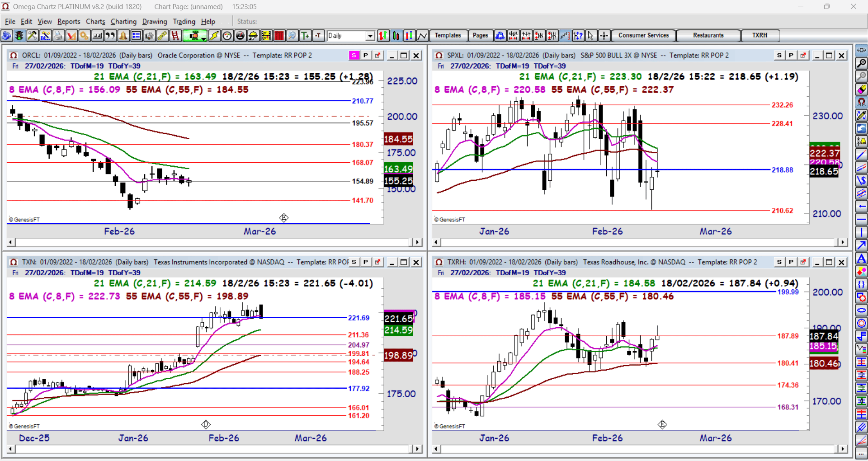Click the recycle refresh icon beside Pages
Image resolution: width=868 pixels, height=461 pixels.
(500, 36)
